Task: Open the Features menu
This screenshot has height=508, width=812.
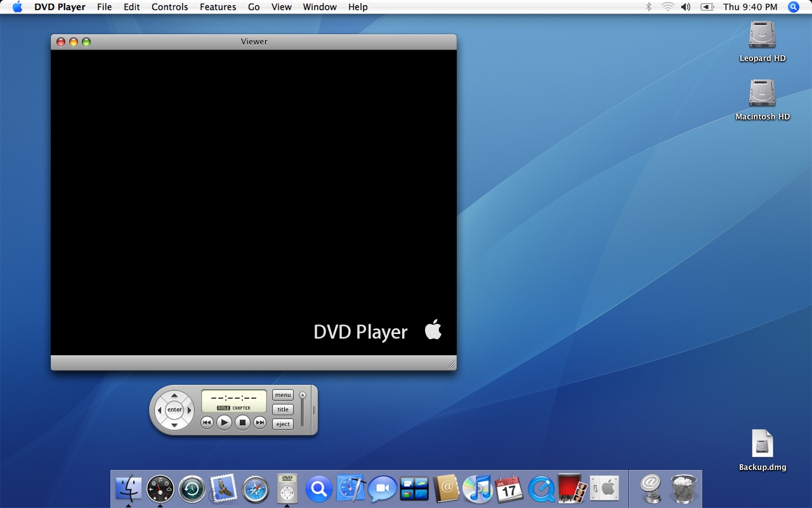Action: 218,7
